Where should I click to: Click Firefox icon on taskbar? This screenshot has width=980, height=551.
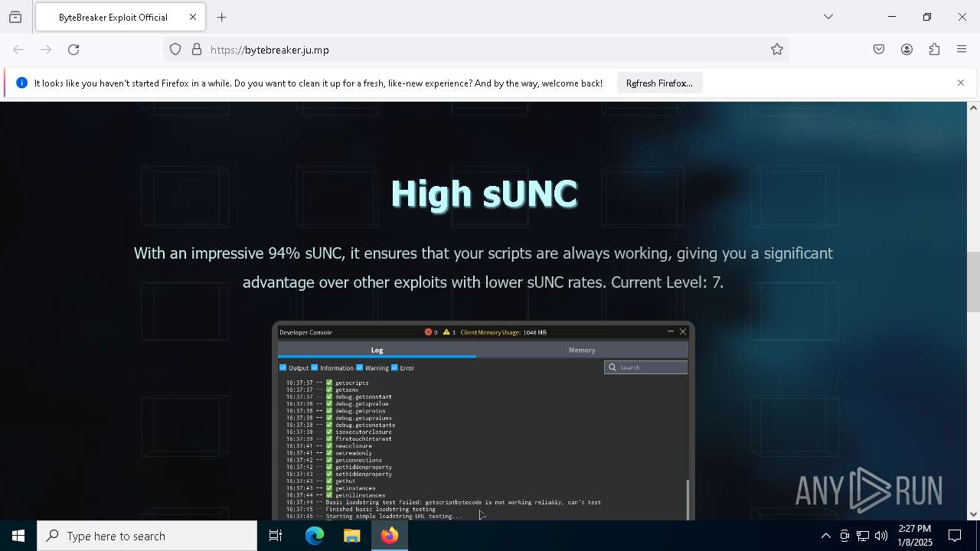[x=389, y=536]
